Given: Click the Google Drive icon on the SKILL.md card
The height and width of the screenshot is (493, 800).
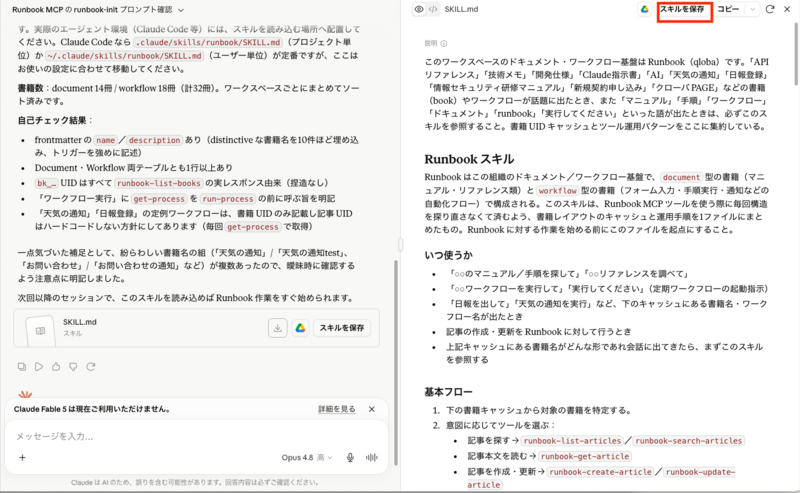Looking at the screenshot, I should tap(300, 328).
